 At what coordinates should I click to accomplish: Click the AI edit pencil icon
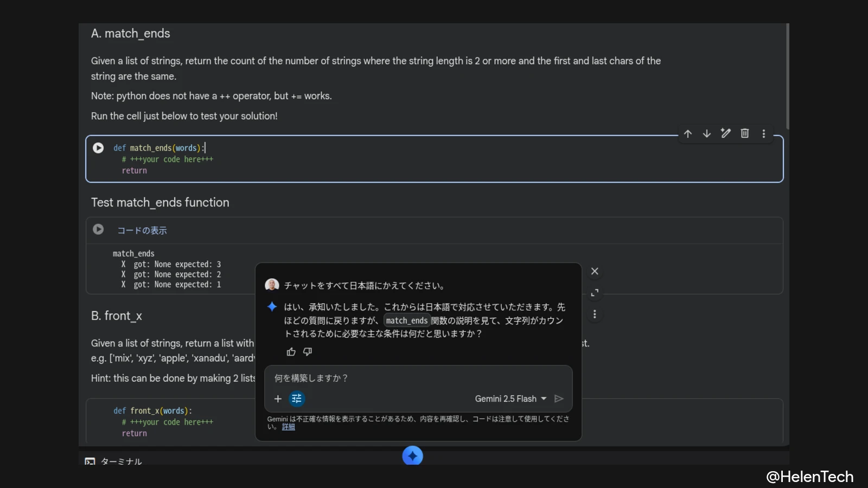(726, 133)
